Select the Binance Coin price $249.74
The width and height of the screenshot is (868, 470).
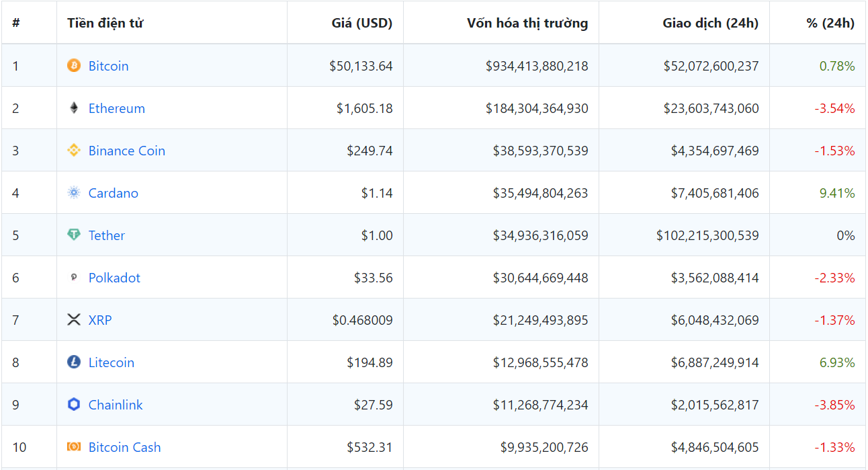point(370,151)
